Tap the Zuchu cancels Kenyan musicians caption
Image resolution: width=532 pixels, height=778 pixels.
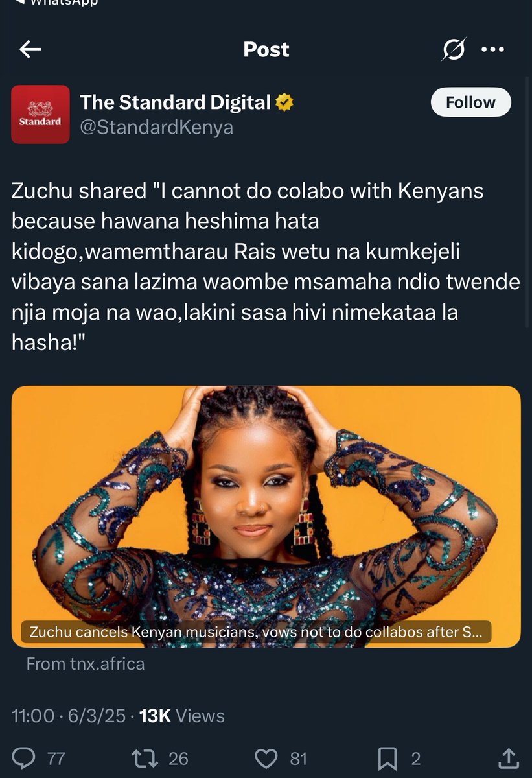pos(256,632)
